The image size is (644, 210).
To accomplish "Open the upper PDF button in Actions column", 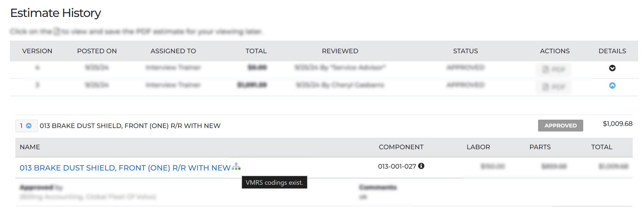I will pos(554,69).
